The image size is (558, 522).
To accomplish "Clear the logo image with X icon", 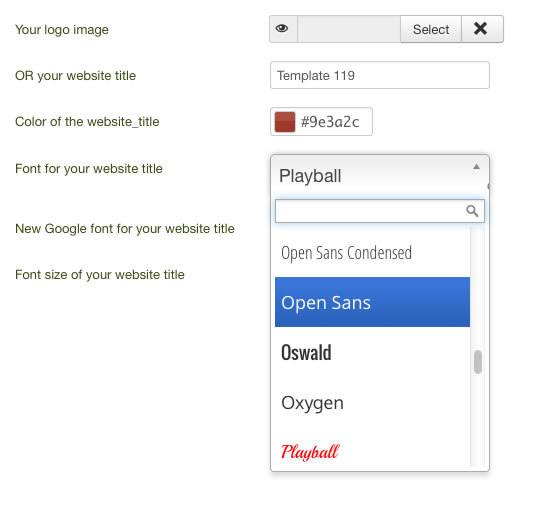I will (482, 29).
